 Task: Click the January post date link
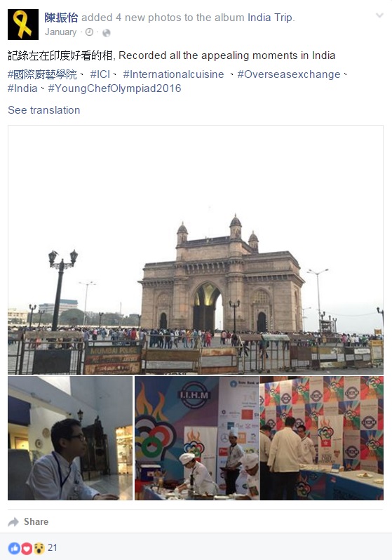click(x=60, y=32)
